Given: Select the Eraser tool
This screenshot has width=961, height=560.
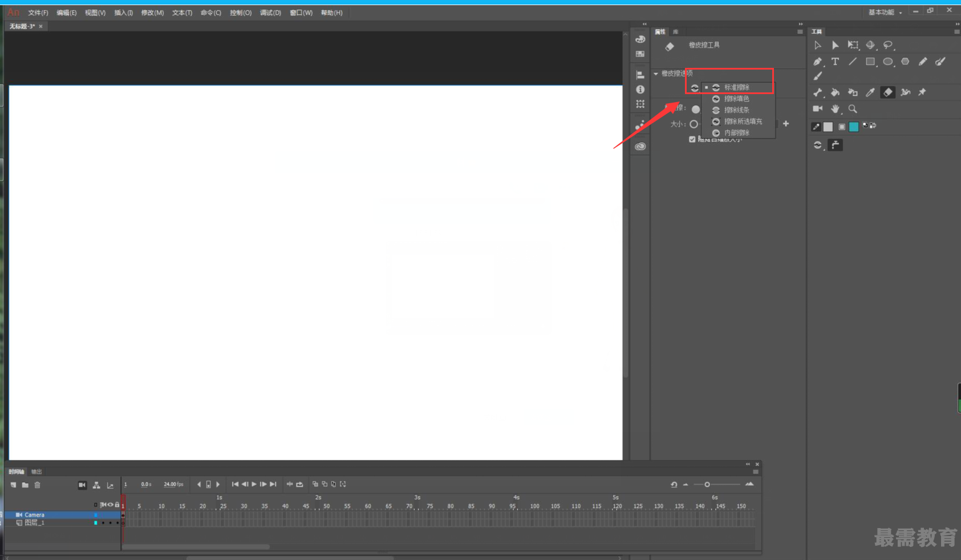Looking at the screenshot, I should (x=888, y=92).
